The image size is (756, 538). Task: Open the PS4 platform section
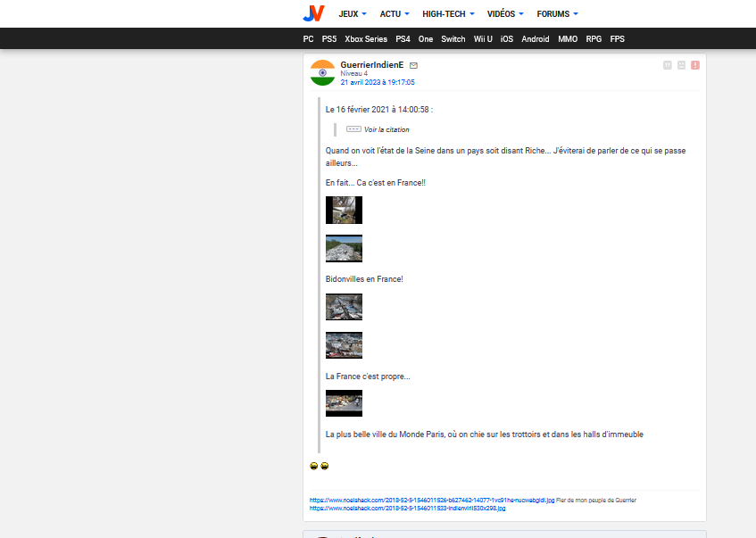(x=403, y=39)
